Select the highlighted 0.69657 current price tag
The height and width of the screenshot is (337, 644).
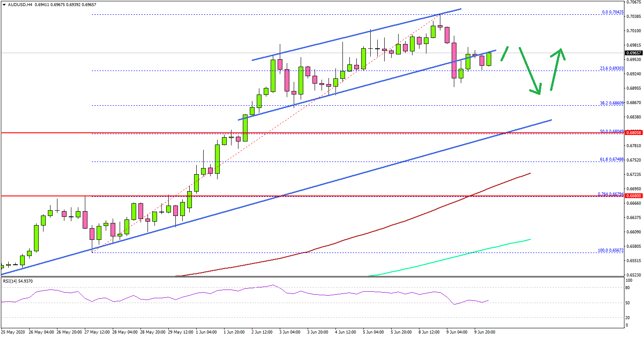click(x=633, y=52)
